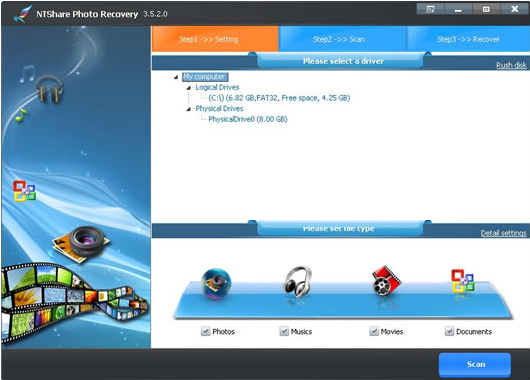The width and height of the screenshot is (530, 380).
Task: Click the colored squares icon in left sidebar
Action: point(24,191)
